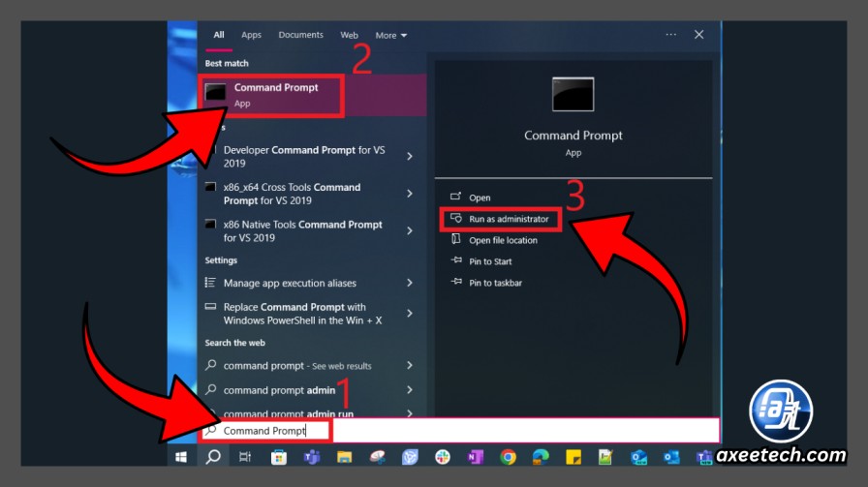The image size is (868, 487).
Task: Expand the x86 Native Tools Command Prompt arrow
Action: tap(410, 230)
